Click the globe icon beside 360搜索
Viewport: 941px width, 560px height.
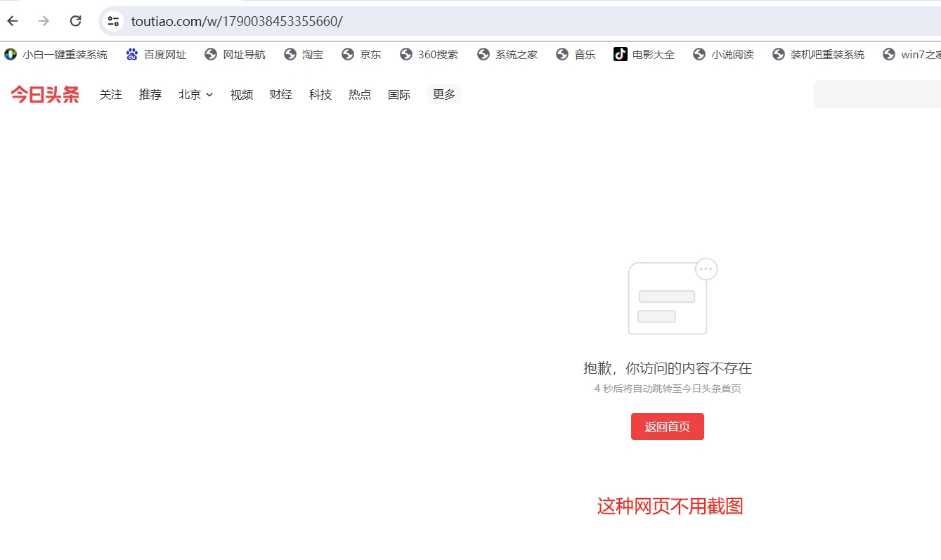(406, 54)
